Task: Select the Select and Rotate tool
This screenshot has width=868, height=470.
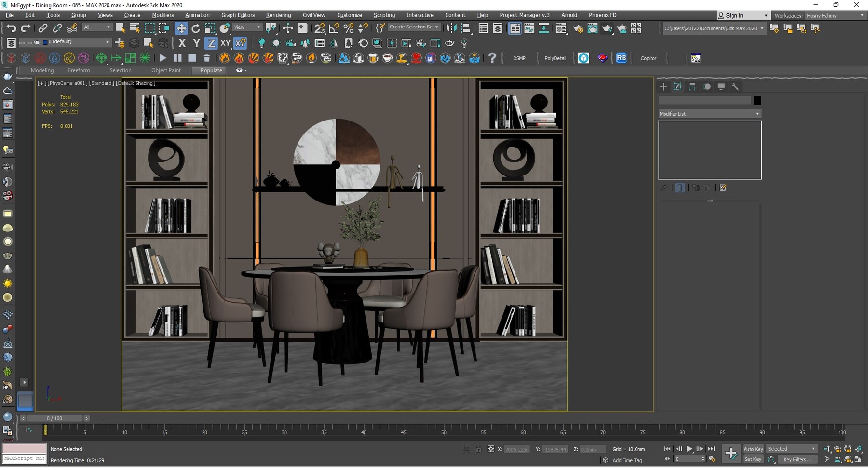Action: point(195,28)
